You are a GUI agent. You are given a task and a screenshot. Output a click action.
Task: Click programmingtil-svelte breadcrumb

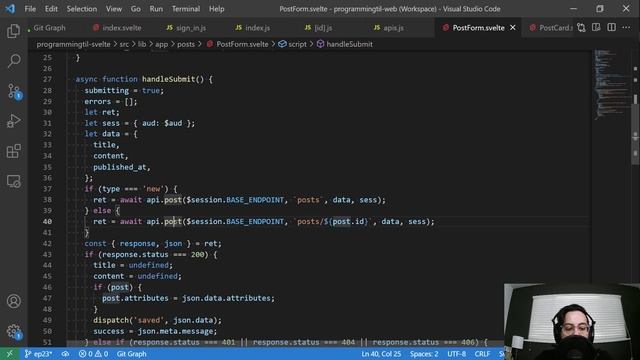click(73, 44)
